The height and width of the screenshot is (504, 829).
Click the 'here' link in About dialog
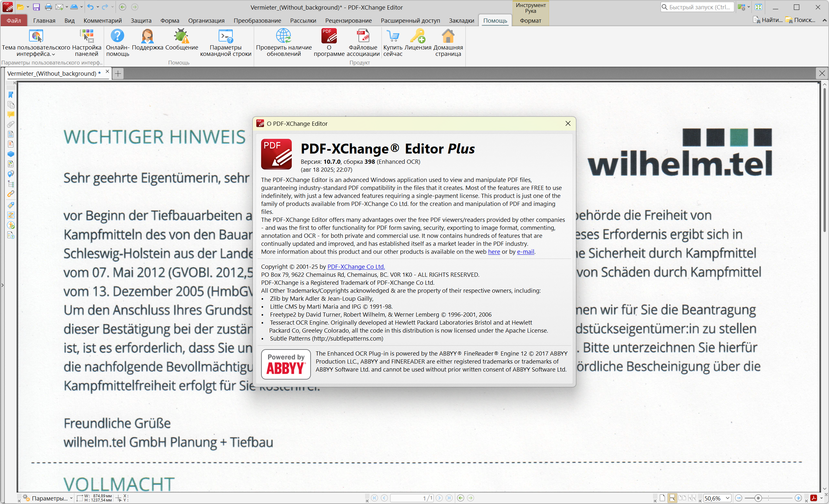(x=494, y=252)
